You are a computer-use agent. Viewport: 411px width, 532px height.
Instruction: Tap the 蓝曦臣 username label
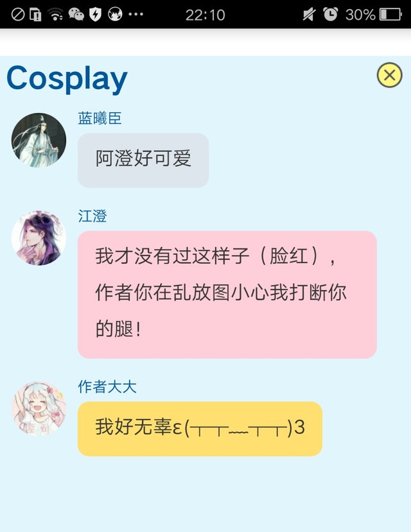(x=100, y=118)
